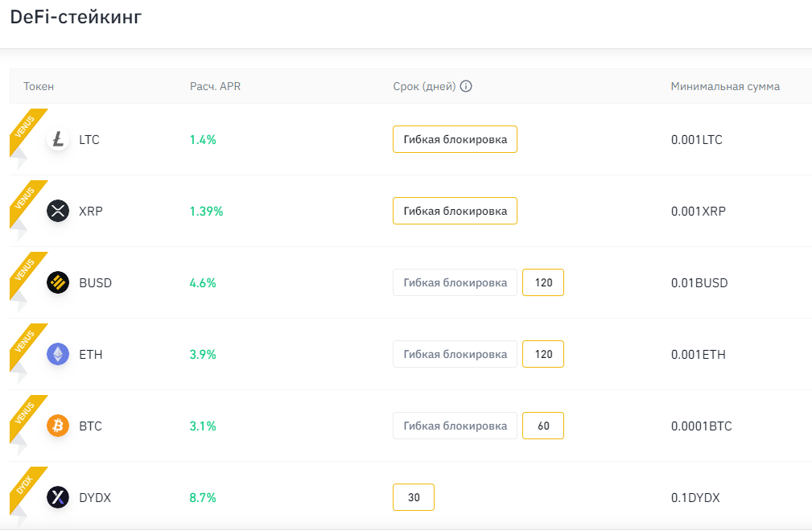Select the 60-day term for BTC
Viewport: 812px width, 531px height.
(543, 426)
